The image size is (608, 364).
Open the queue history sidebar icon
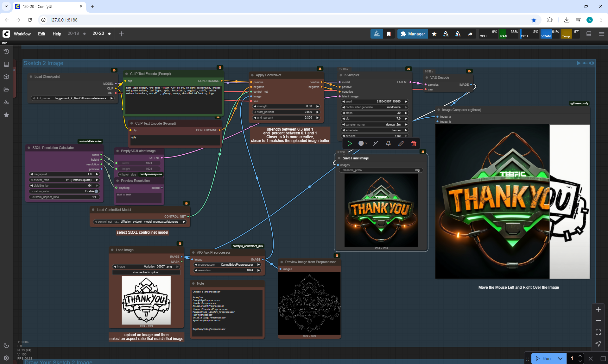click(6, 52)
